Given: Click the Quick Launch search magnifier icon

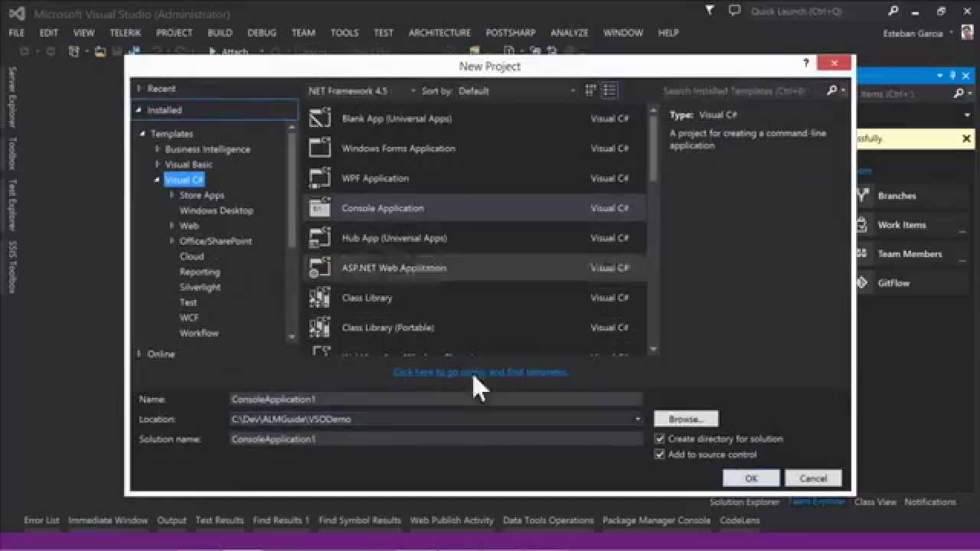Looking at the screenshot, I should pyautogui.click(x=893, y=11).
